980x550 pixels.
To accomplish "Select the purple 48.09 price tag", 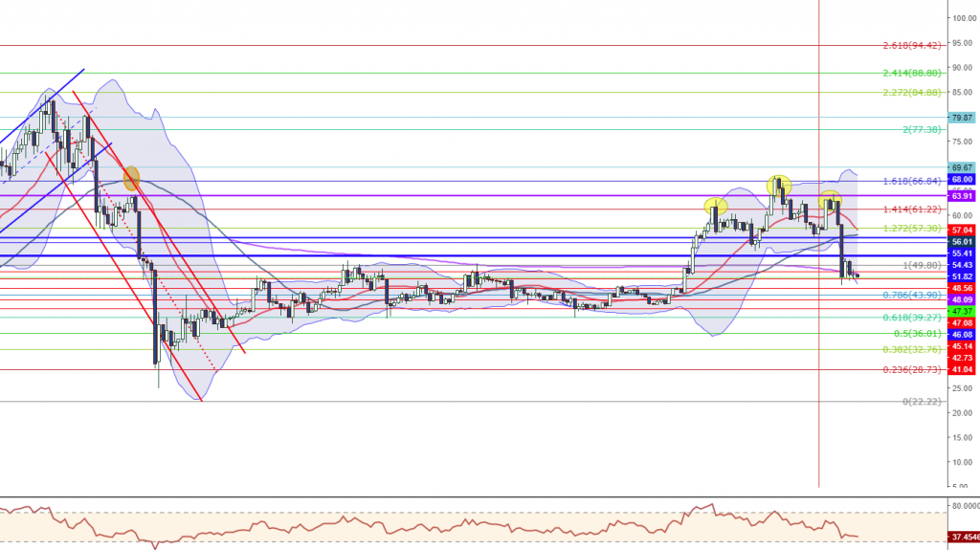I will pyautogui.click(x=962, y=300).
